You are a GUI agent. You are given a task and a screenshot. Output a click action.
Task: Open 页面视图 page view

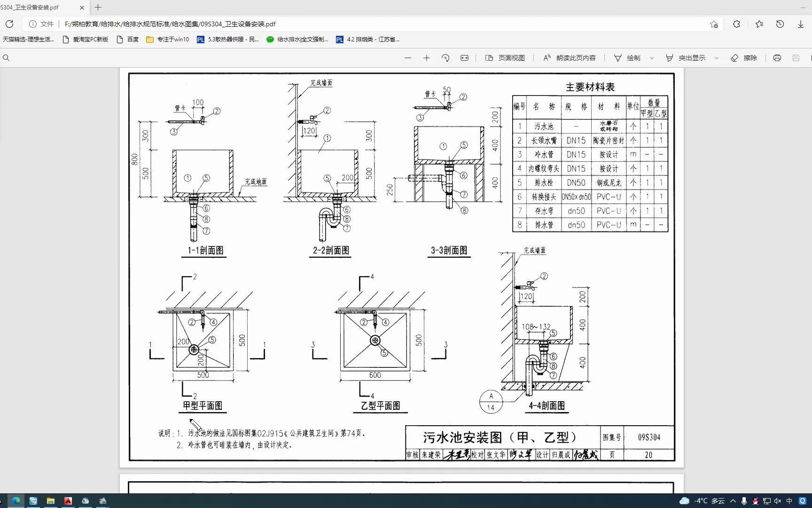coord(505,58)
